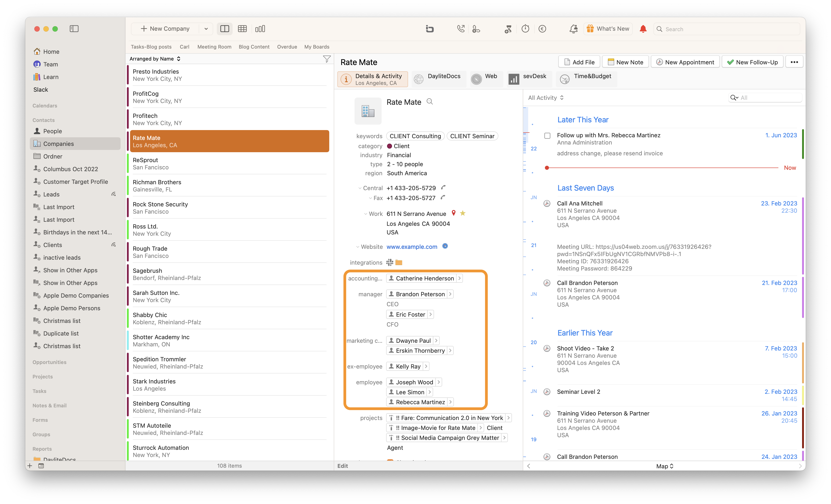The image size is (831, 504).
Task: Click the mini calendar icon at sidebar bottom
Action: tap(41, 466)
